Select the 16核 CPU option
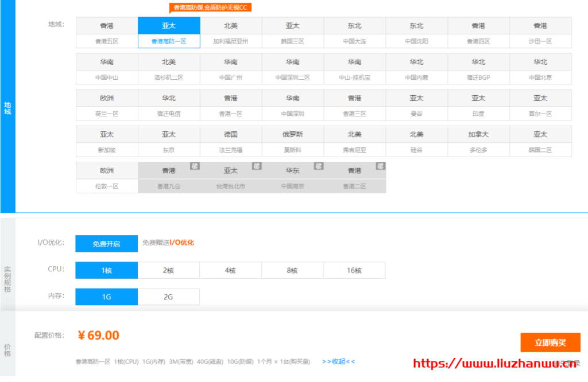The height and width of the screenshot is (382, 588). pos(354,270)
